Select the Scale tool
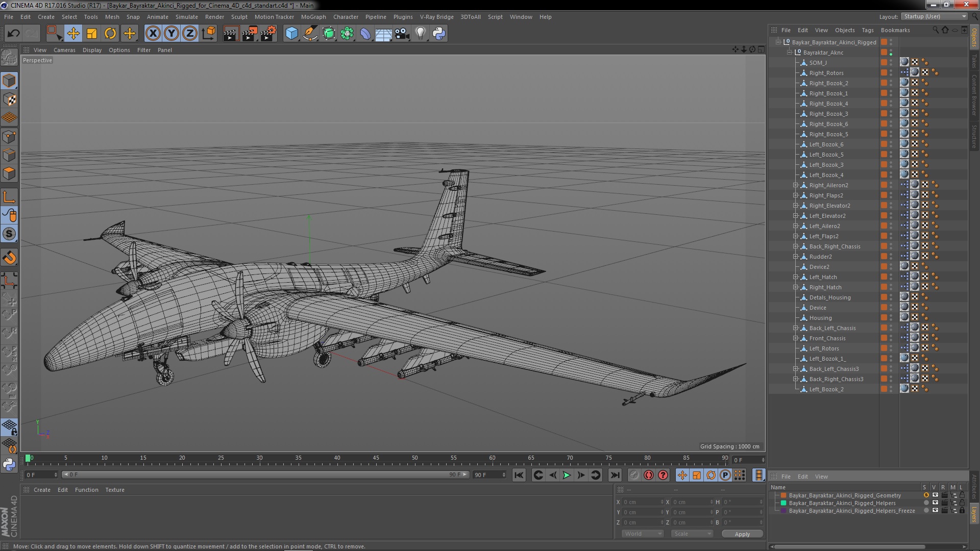 (92, 34)
